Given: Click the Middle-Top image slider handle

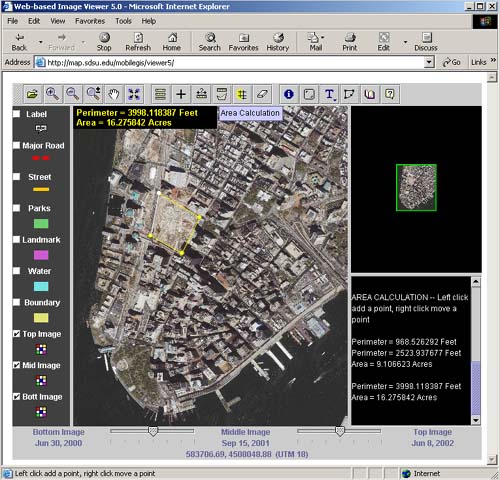Looking at the screenshot, I should tap(340, 431).
